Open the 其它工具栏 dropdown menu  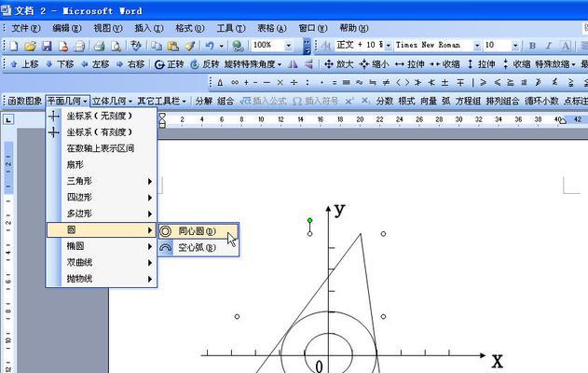pos(161,101)
